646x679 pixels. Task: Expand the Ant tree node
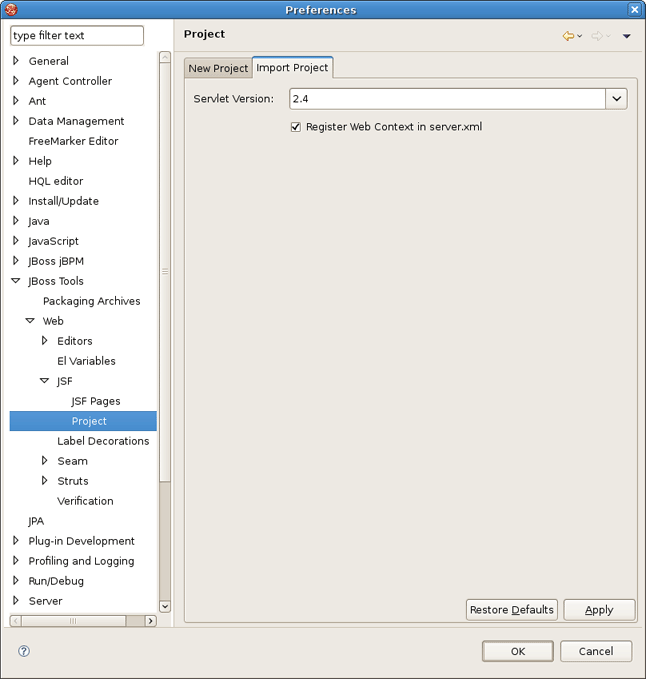click(x=16, y=100)
